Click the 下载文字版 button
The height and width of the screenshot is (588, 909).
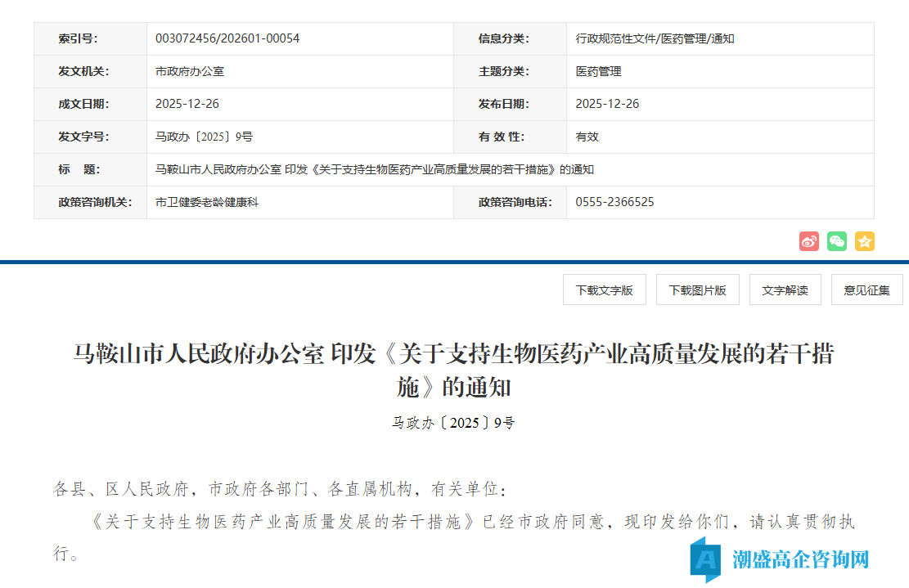(x=605, y=289)
